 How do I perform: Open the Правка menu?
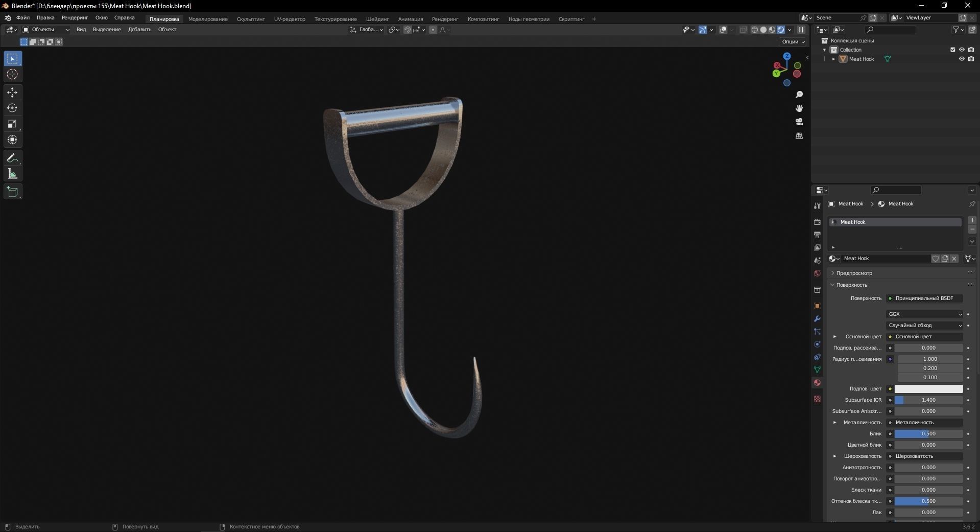(x=45, y=18)
